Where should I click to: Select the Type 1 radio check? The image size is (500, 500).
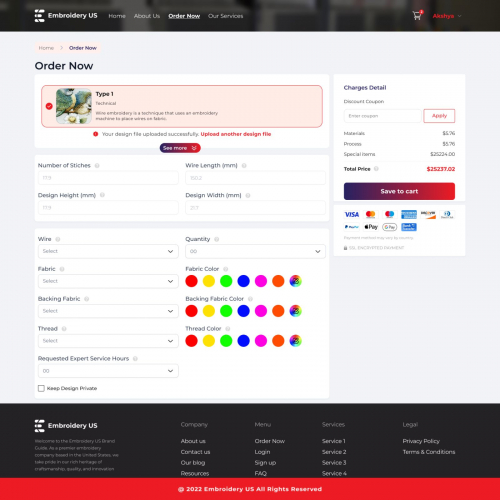coord(49,106)
